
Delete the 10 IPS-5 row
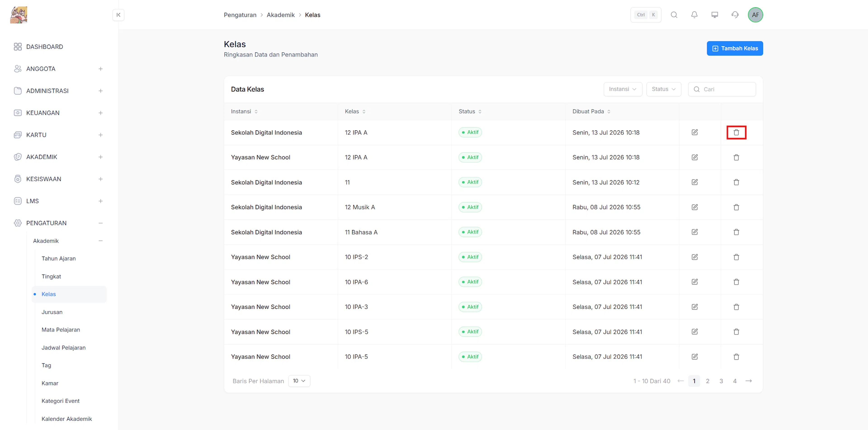[736, 332]
